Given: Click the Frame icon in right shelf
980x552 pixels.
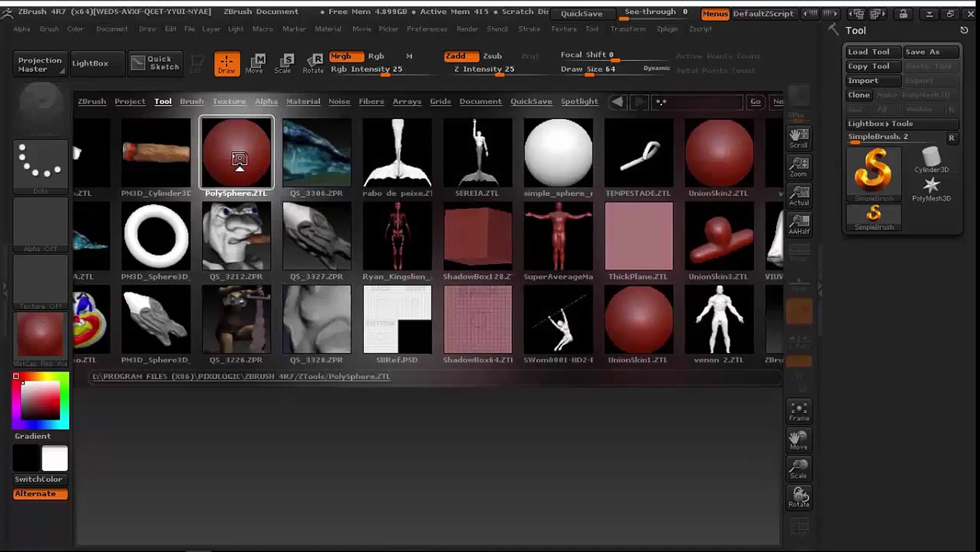Looking at the screenshot, I should click(x=799, y=411).
